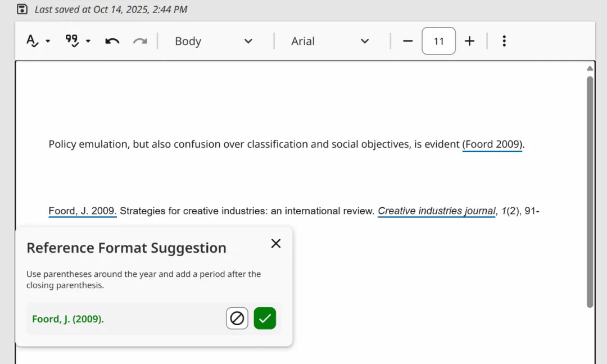Click the spell check icon

pyautogui.click(x=33, y=41)
